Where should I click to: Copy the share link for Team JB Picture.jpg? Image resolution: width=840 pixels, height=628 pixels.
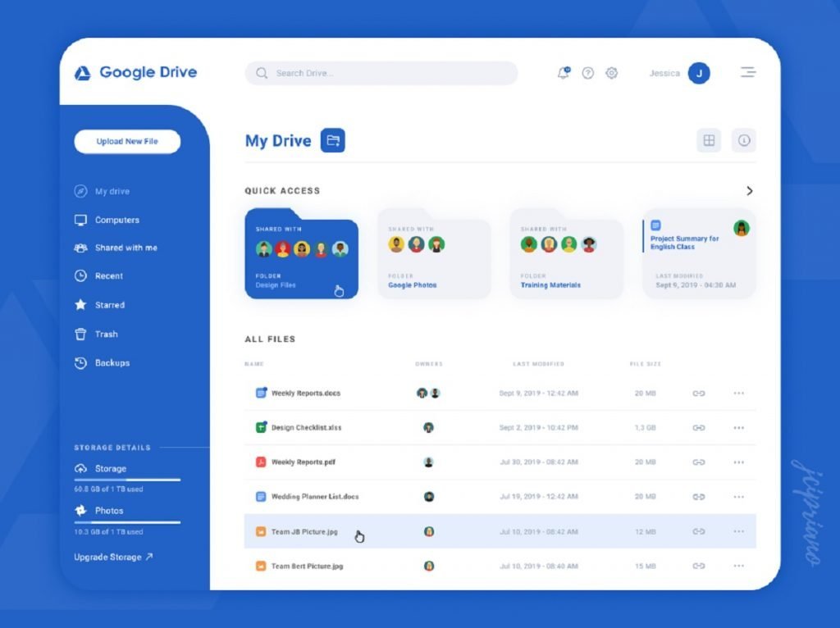(699, 531)
